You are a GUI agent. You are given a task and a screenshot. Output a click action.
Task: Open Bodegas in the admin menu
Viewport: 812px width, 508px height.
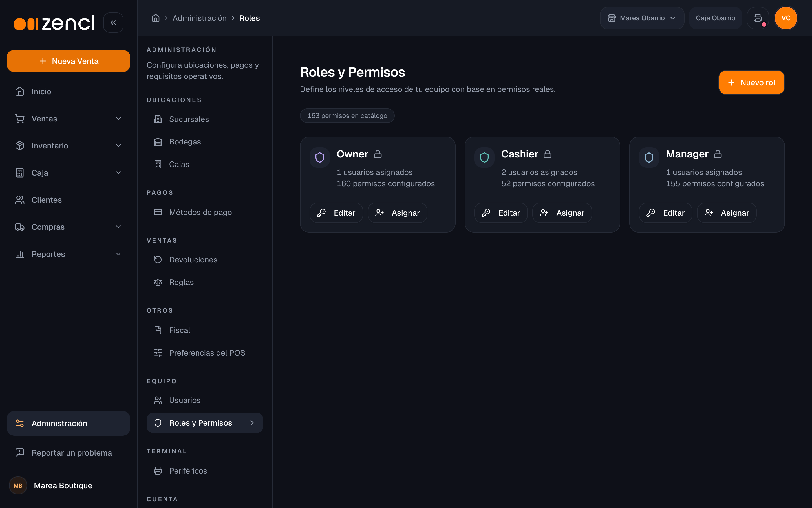(205, 142)
